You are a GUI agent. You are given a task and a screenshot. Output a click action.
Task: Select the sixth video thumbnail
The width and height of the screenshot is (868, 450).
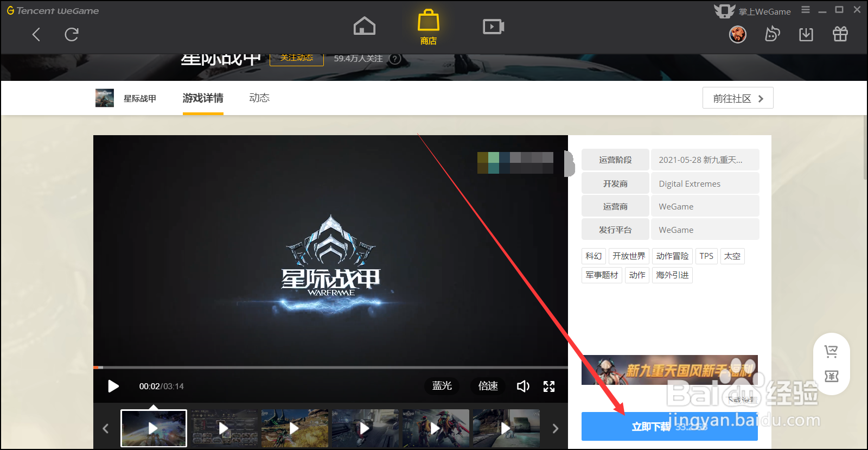pos(506,428)
